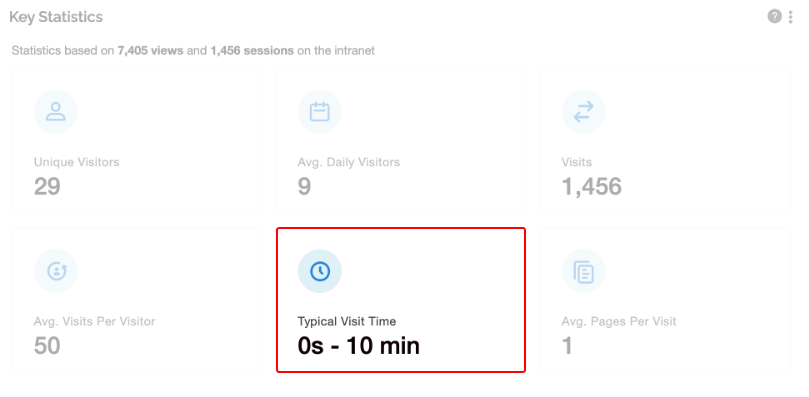
Task: Click the 0s - 10 min value
Action: pyautogui.click(x=359, y=346)
